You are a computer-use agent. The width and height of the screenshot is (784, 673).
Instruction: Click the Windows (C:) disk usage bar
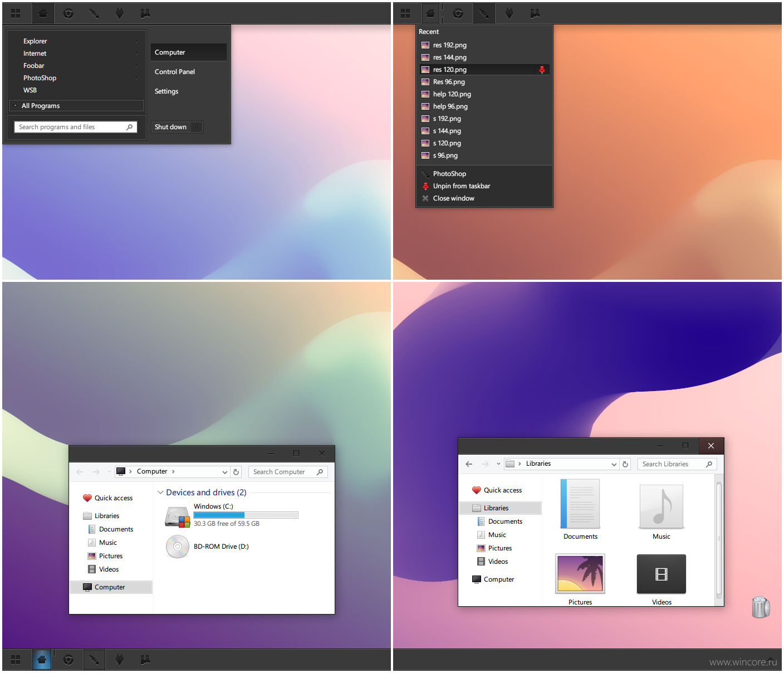246,515
